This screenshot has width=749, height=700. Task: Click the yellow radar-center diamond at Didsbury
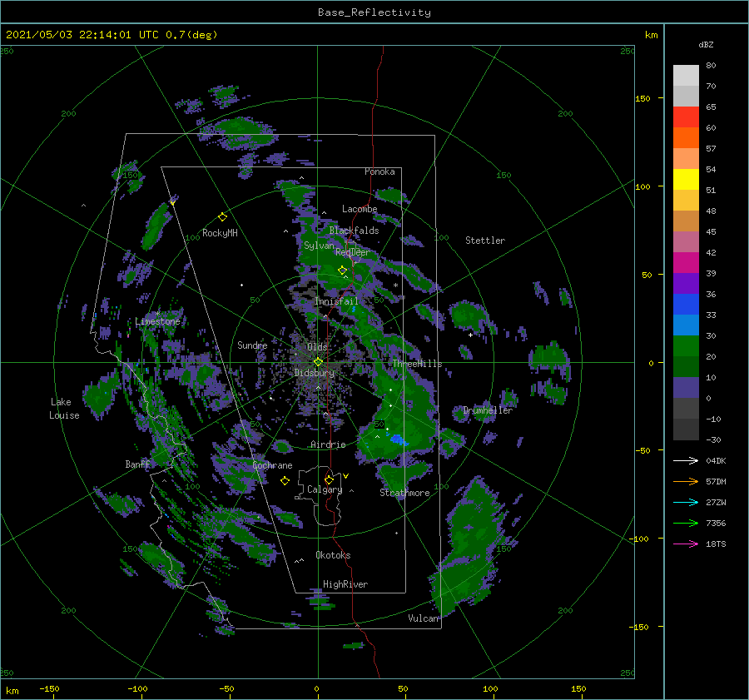[318, 362]
